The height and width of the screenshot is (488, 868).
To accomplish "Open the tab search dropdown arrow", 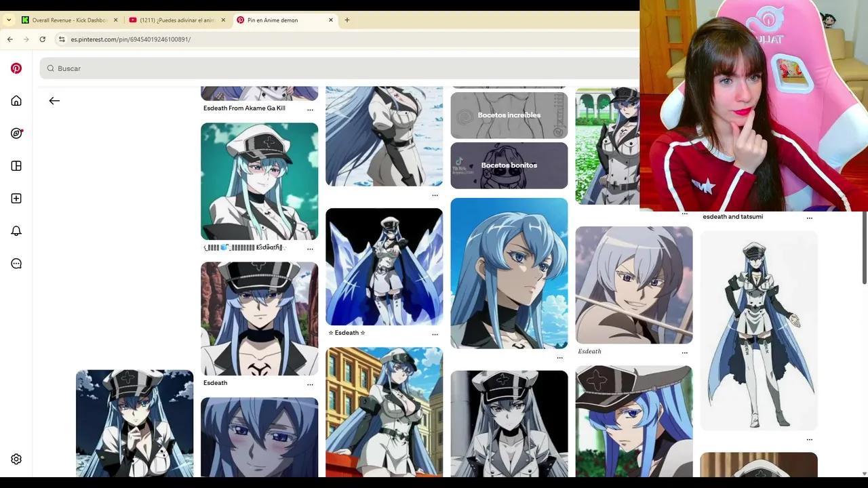I will [9, 20].
